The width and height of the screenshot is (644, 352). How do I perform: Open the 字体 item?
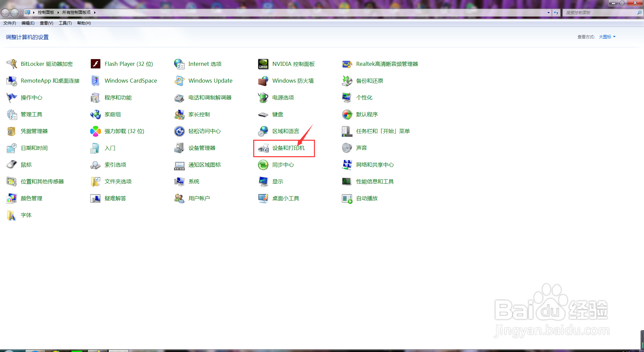pos(26,215)
